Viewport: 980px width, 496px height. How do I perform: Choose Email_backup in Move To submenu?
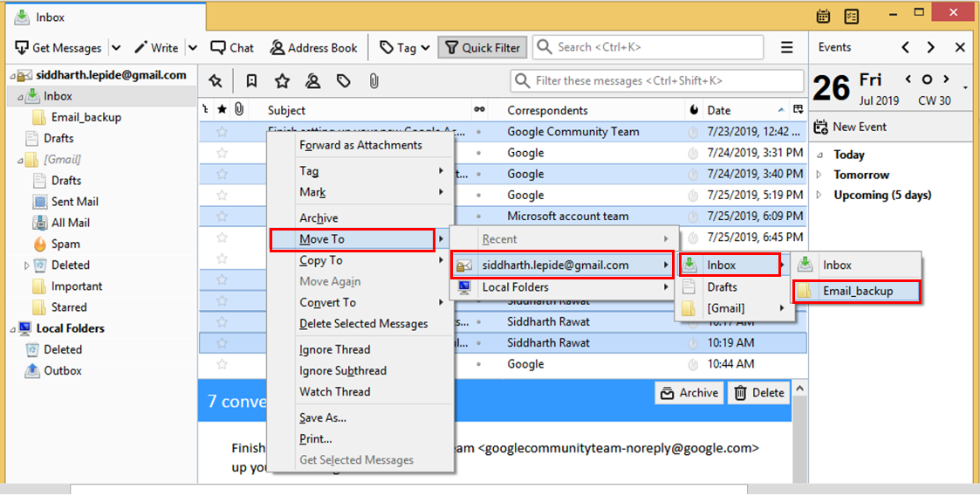coord(856,291)
